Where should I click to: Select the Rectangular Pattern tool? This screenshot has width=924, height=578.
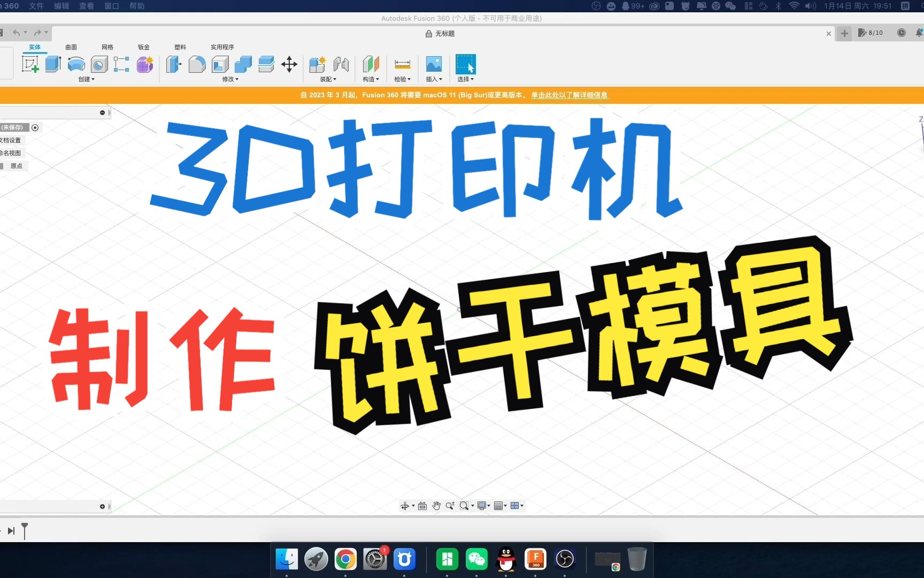pos(121,65)
